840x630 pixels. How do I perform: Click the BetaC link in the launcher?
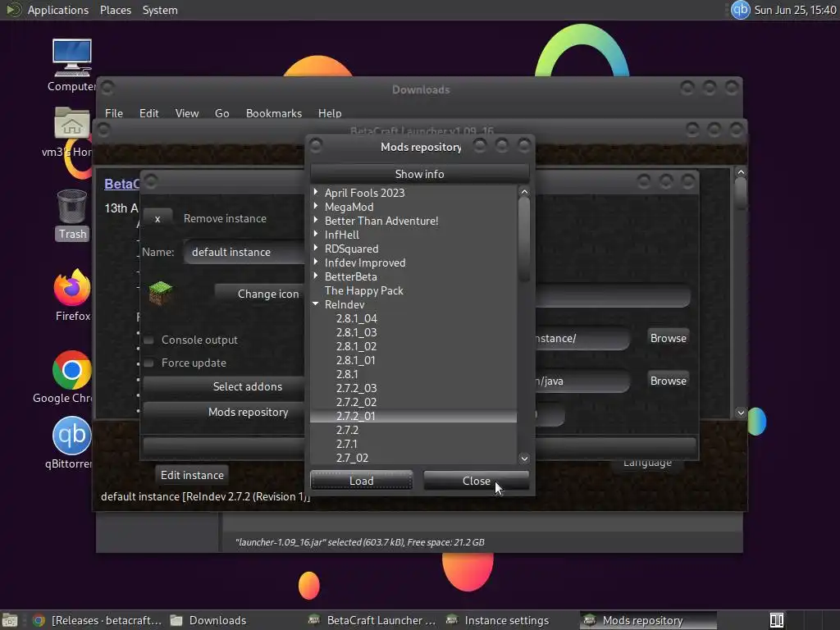[x=121, y=184]
